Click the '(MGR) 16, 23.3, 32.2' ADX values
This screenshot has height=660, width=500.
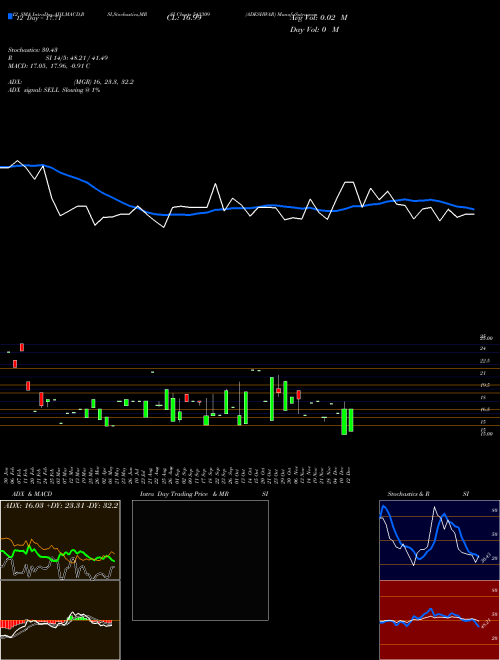104,82
